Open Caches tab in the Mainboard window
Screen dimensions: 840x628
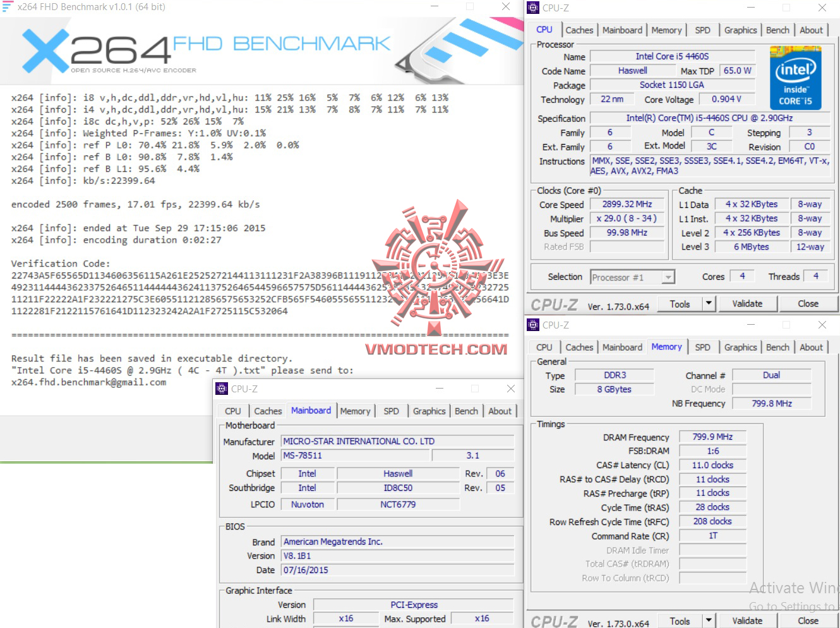pos(268,411)
